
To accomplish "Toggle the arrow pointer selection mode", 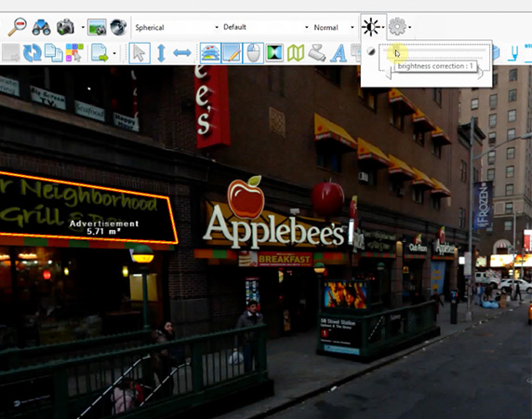I will tap(140, 53).
